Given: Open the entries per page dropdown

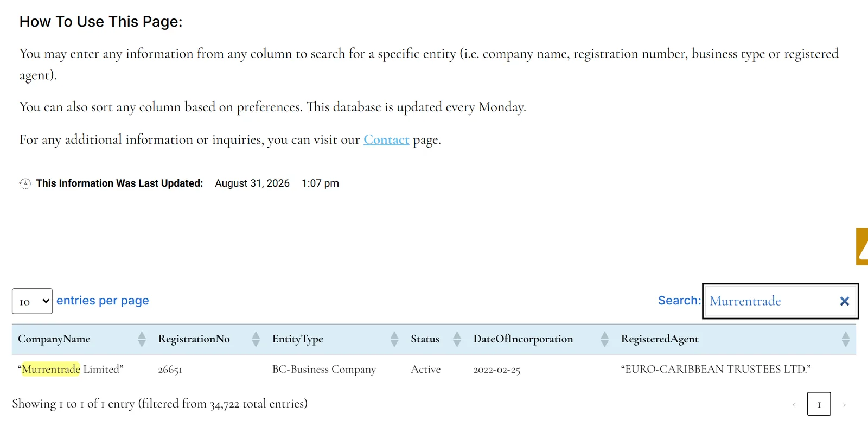Looking at the screenshot, I should (32, 301).
